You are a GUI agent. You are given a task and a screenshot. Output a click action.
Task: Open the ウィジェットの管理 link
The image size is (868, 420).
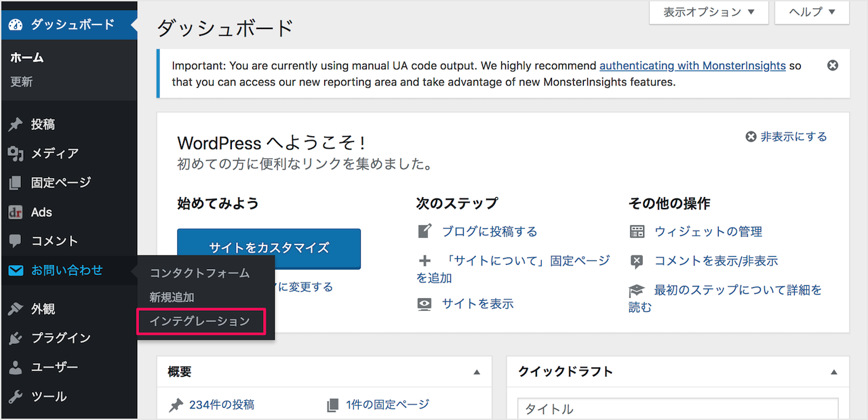pos(709,232)
